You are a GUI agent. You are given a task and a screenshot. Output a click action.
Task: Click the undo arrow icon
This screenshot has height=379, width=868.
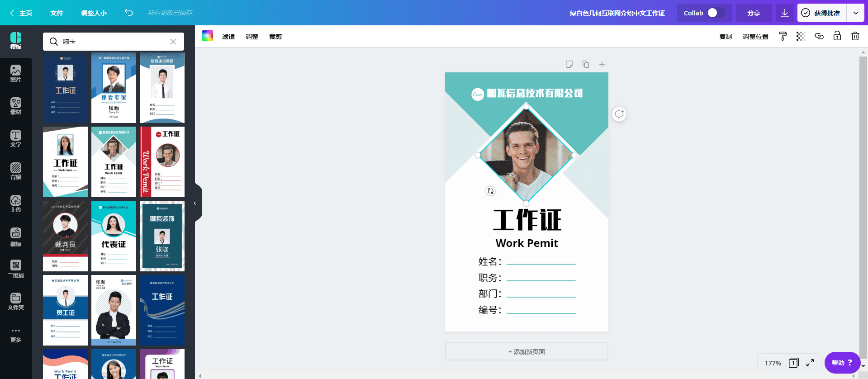129,13
